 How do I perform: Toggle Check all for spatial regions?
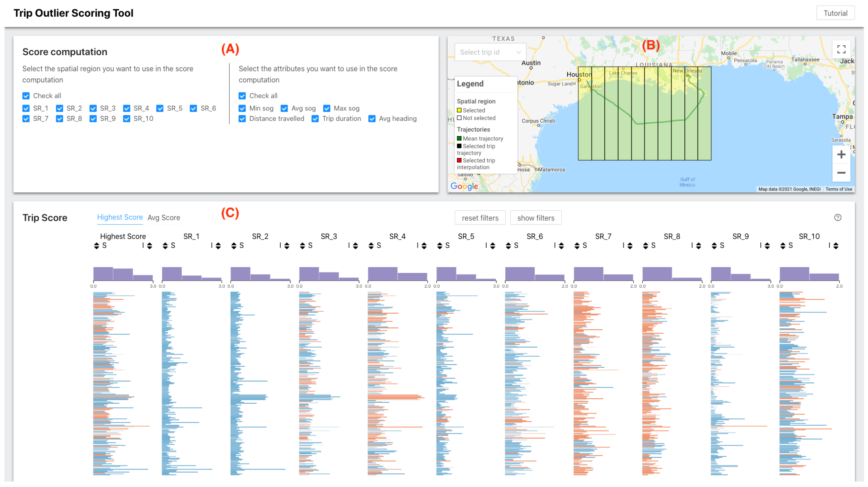point(26,96)
